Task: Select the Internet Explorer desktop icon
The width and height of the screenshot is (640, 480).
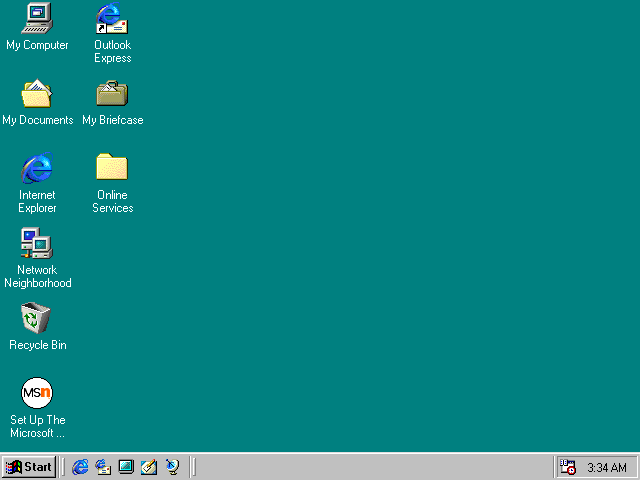Action: click(x=37, y=168)
